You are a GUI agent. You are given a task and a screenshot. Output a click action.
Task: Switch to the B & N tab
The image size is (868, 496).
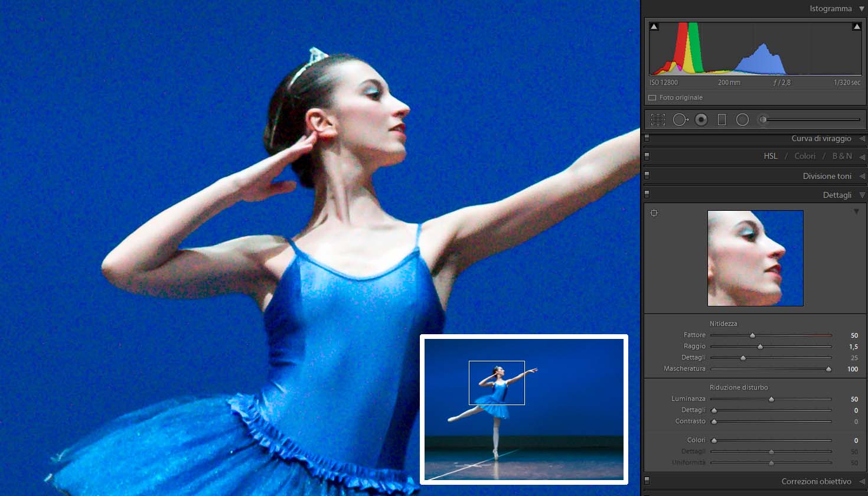pos(841,156)
